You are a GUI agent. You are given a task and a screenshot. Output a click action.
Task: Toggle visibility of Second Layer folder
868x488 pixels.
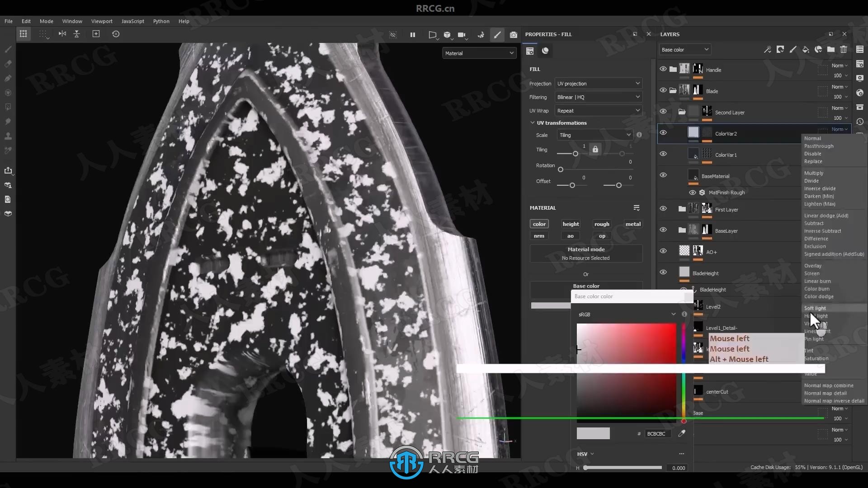[x=663, y=112]
